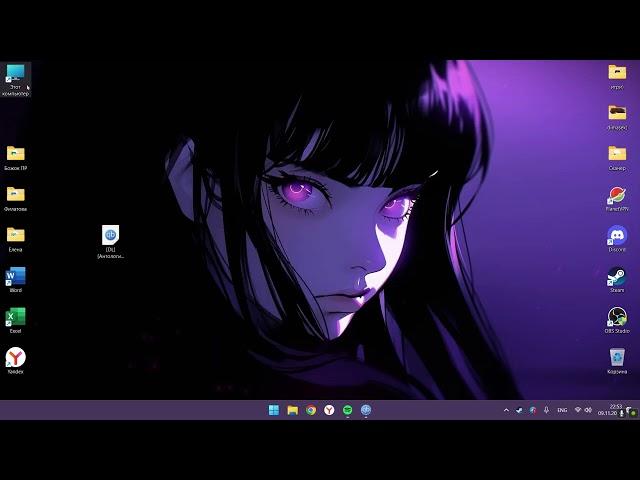
Task: Open the Wi-Fi network tray icon
Action: point(578,410)
